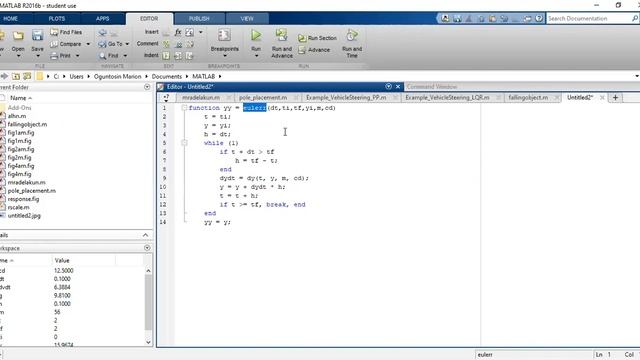Select fallingobject.m in Current Folder list
Screen dimensions: 640x360
tap(27, 124)
